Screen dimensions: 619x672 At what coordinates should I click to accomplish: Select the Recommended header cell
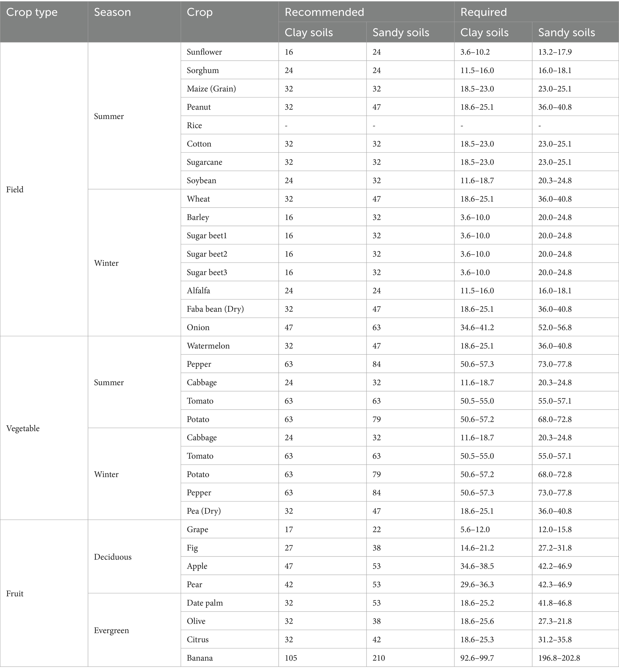pyautogui.click(x=324, y=12)
